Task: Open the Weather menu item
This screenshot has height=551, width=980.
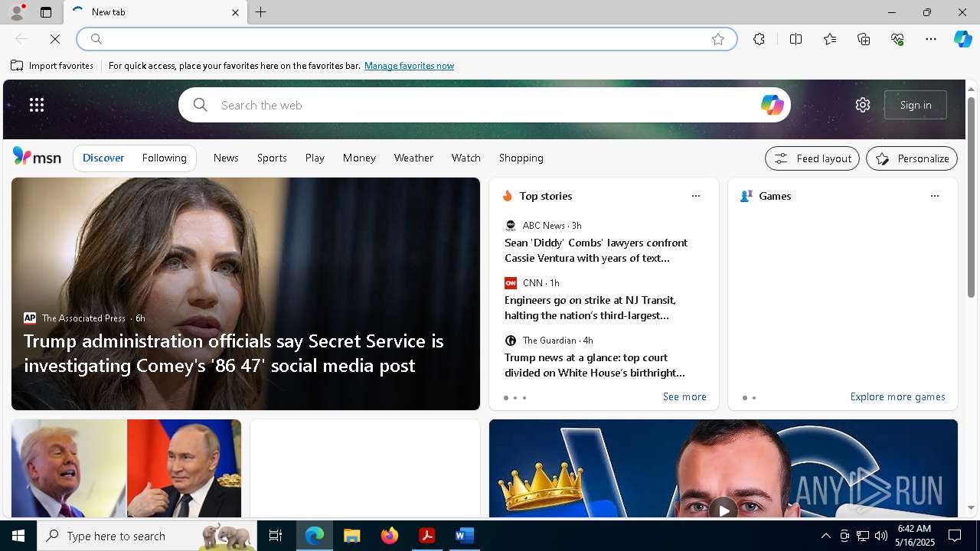Action: 413,158
